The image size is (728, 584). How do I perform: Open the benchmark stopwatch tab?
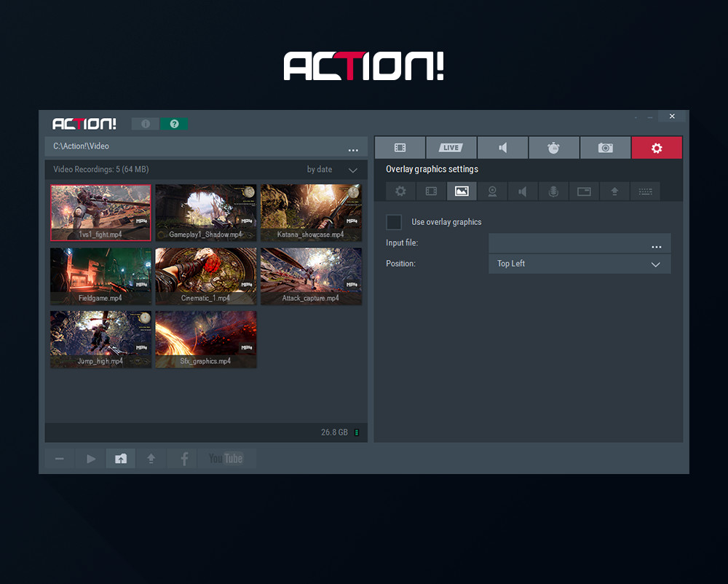point(553,148)
